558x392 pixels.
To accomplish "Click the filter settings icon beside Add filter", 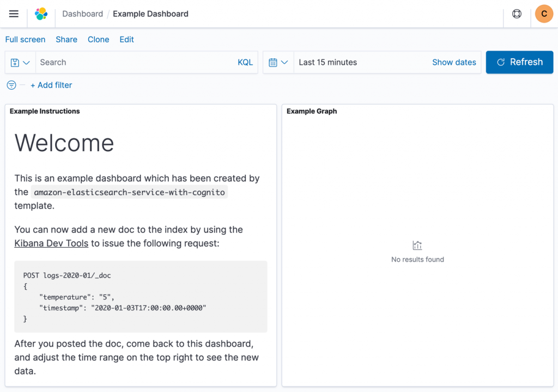I will tap(11, 85).
